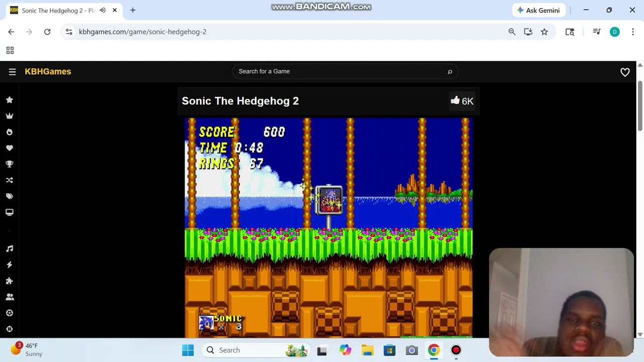Click the Sonic The Hedgehog 2 heading
The height and width of the screenshot is (362, 644).
pos(240,101)
